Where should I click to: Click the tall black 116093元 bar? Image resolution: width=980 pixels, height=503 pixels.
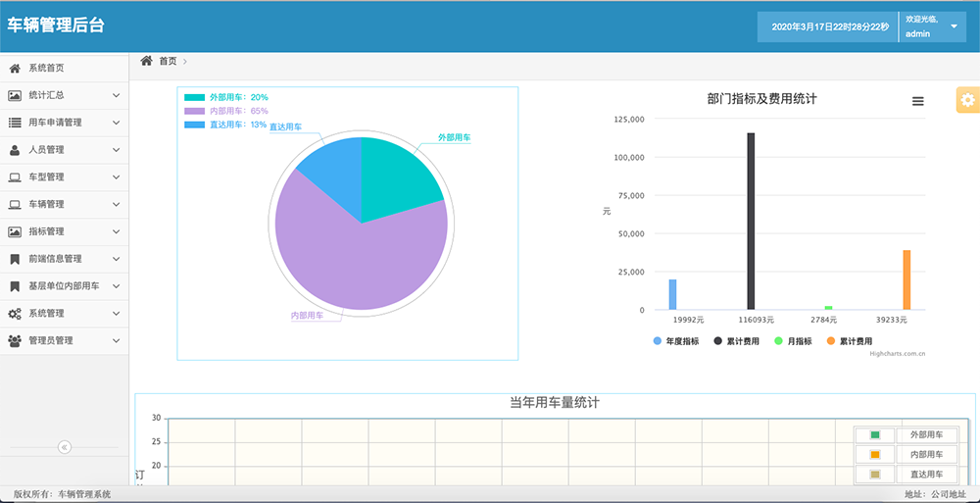(x=751, y=222)
